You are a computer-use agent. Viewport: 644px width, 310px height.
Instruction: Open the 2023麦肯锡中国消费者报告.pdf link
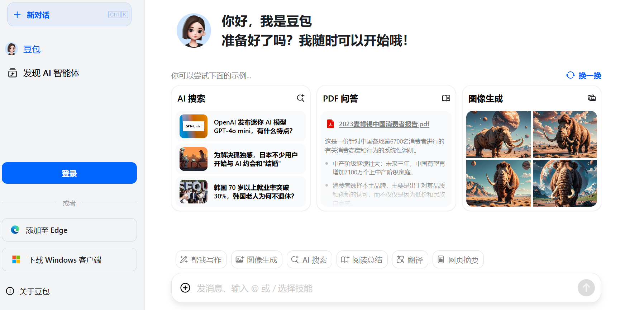[x=384, y=124]
